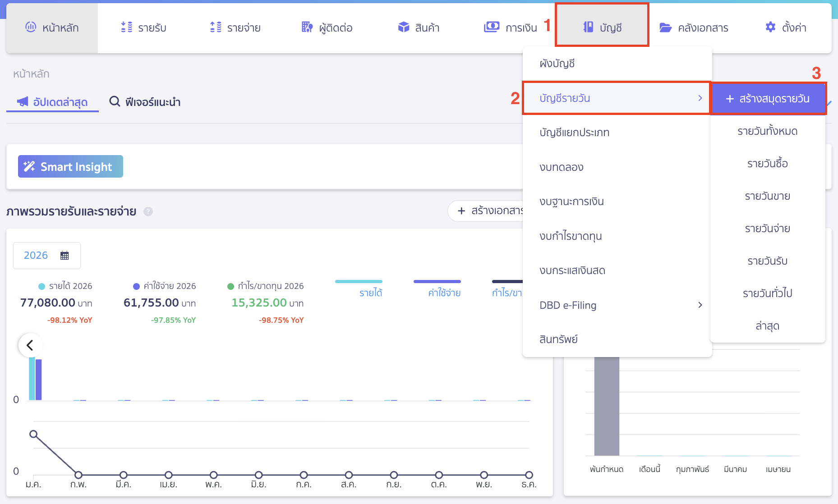This screenshot has width=838, height=504.
Task: Click the contacts (ผู้ติดต่อ) building icon
Action: 307,27
